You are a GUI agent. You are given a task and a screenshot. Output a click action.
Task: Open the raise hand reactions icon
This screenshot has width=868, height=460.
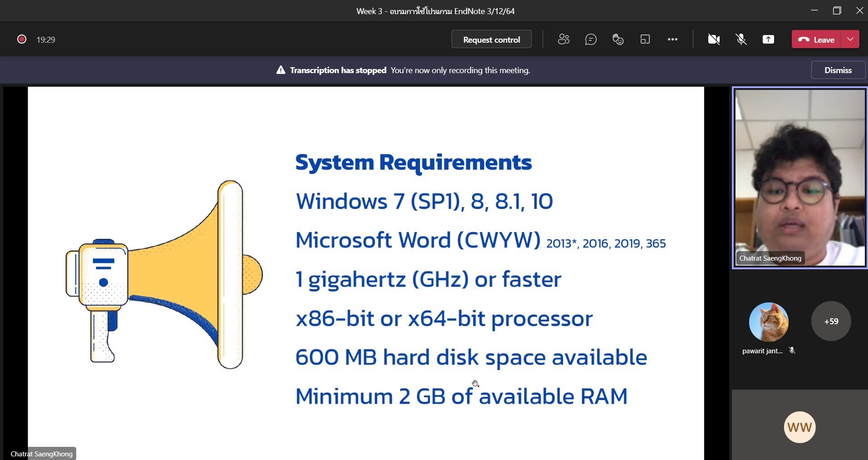pos(618,40)
